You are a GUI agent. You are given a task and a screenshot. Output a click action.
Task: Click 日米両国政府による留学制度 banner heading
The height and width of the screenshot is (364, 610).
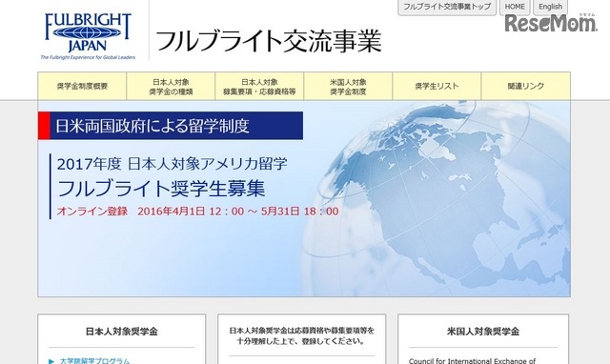(171, 126)
